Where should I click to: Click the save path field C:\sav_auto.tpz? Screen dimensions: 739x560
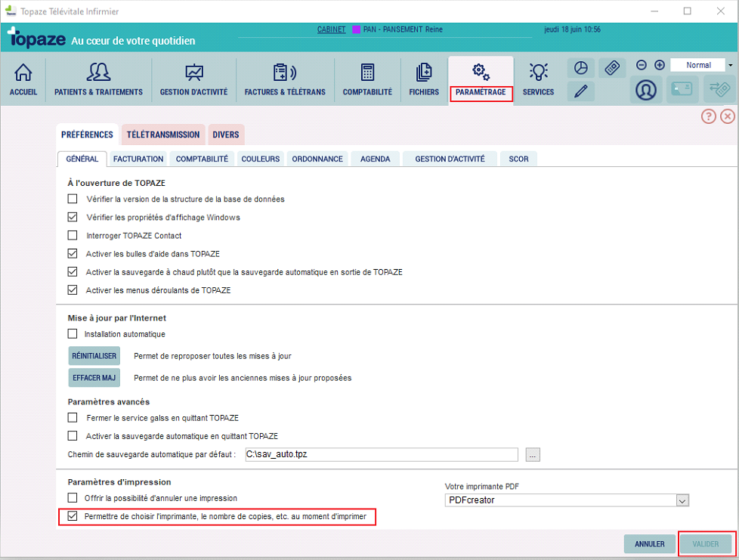[x=382, y=454]
